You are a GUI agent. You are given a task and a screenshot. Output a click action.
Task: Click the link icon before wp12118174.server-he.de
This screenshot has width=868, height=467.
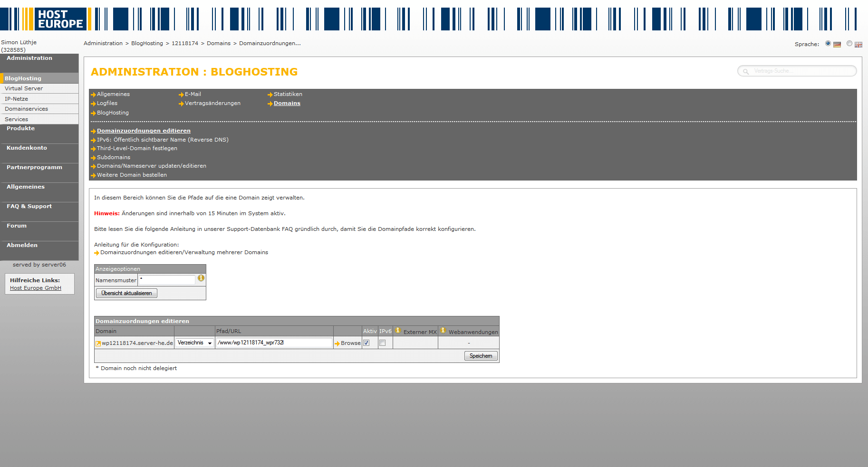tap(98, 343)
